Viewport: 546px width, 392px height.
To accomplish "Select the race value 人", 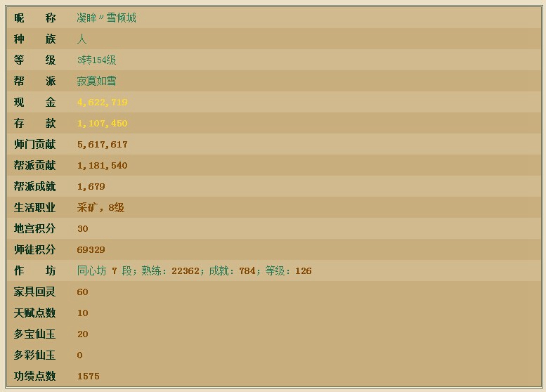I will point(82,39).
